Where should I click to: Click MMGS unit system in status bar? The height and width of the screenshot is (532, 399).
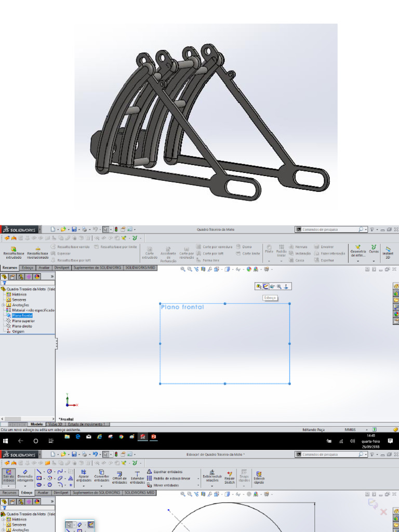(350, 430)
